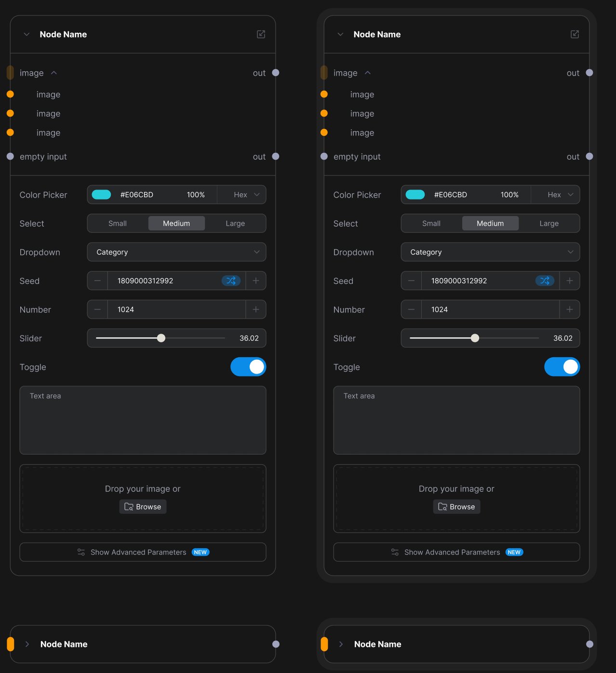Choose Small in unselected node Select control
Viewport: 616px width, 673px height.
pos(118,223)
